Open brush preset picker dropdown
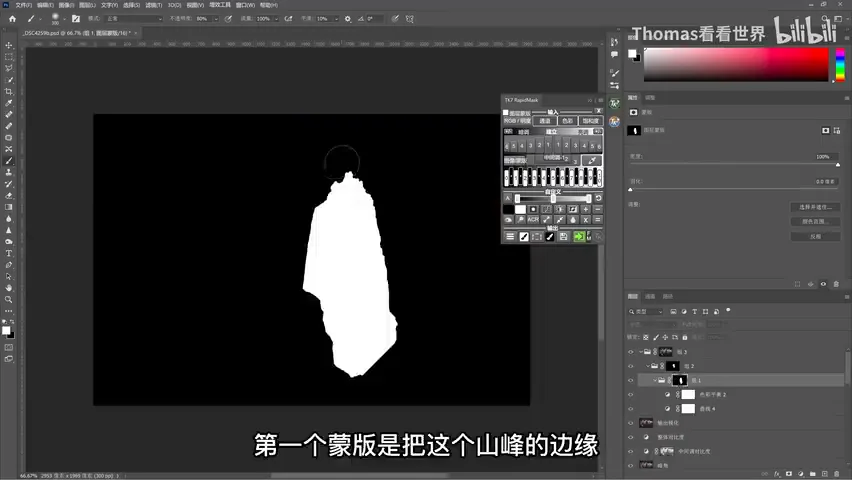 coord(65,19)
